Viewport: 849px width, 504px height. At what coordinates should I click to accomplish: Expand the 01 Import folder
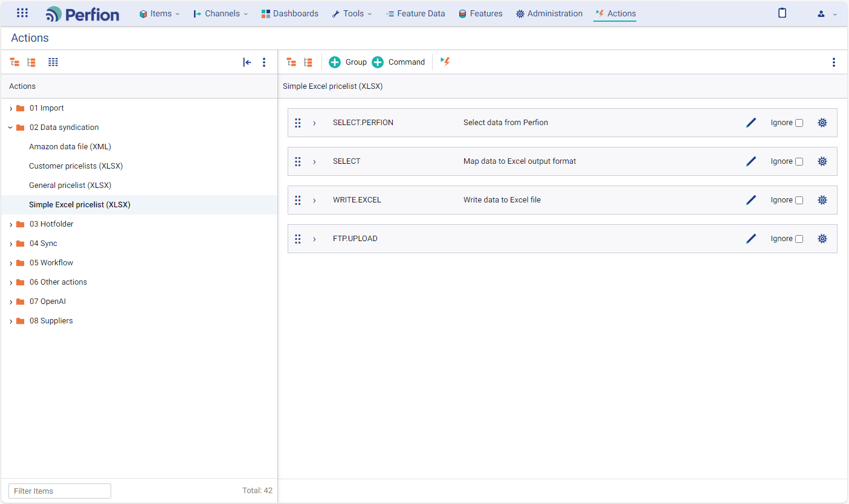11,109
